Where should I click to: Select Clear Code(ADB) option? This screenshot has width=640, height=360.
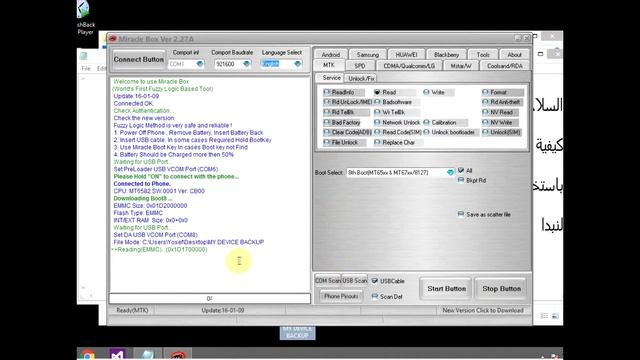347,132
